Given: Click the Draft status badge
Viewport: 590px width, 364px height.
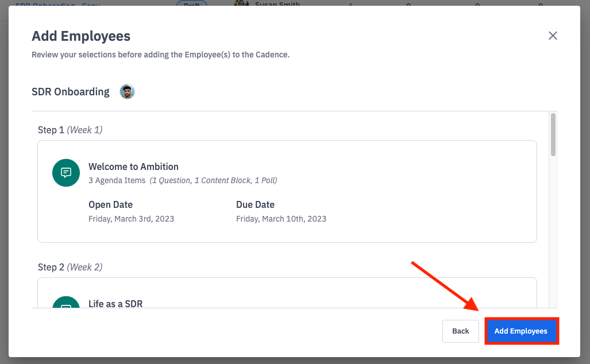Looking at the screenshot, I should [191, 4].
